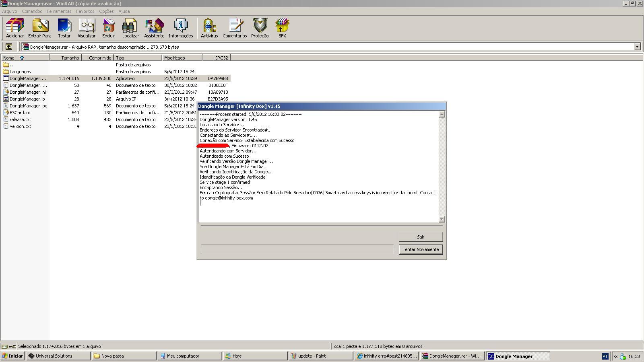
Task: Open the Localizar binoculars tool
Action: (x=130, y=28)
